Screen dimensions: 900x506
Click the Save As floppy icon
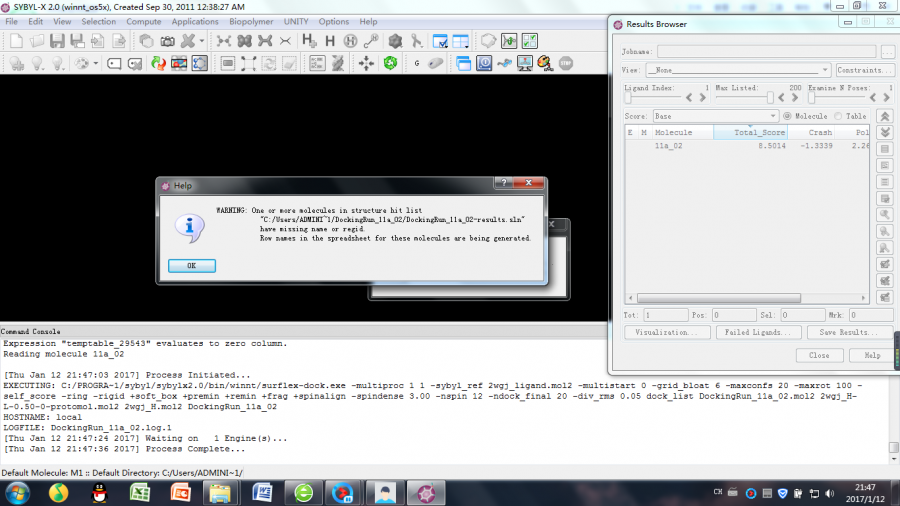77,41
